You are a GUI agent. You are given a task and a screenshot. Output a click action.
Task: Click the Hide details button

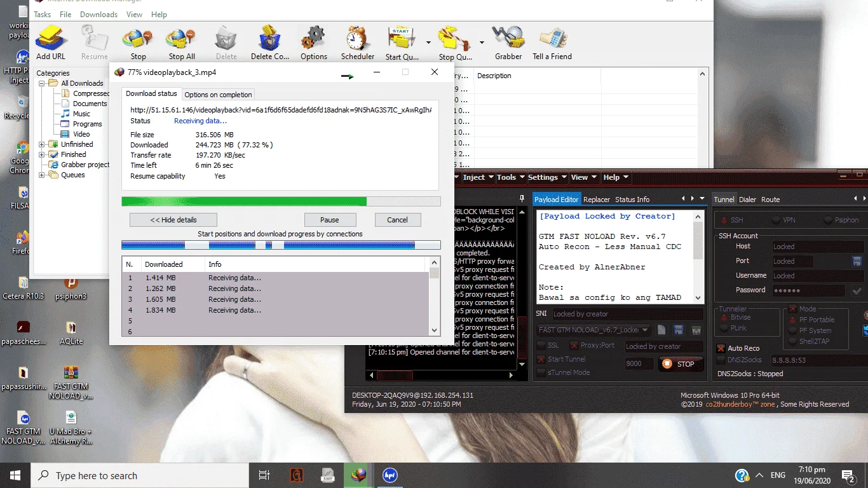tap(173, 220)
